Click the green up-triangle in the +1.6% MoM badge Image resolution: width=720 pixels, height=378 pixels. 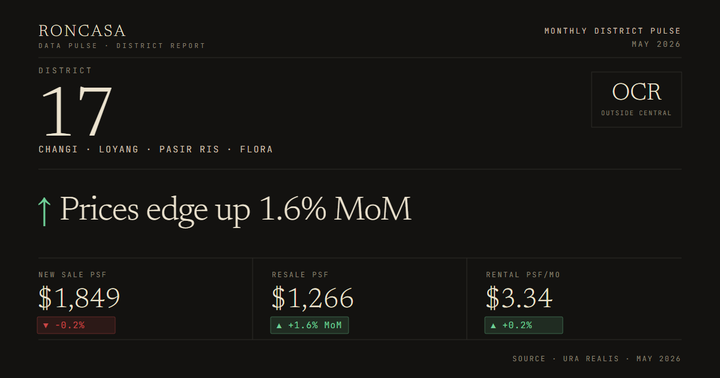click(279, 325)
